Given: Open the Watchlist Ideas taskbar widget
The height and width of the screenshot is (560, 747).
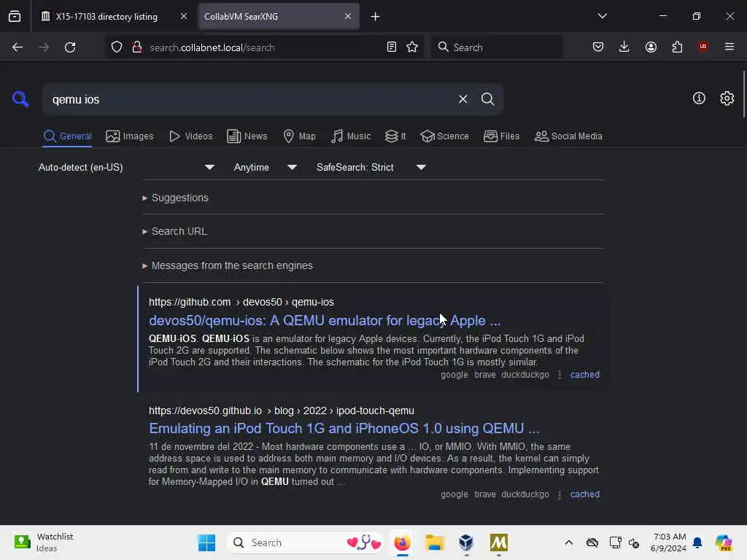Looking at the screenshot, I should 44,542.
